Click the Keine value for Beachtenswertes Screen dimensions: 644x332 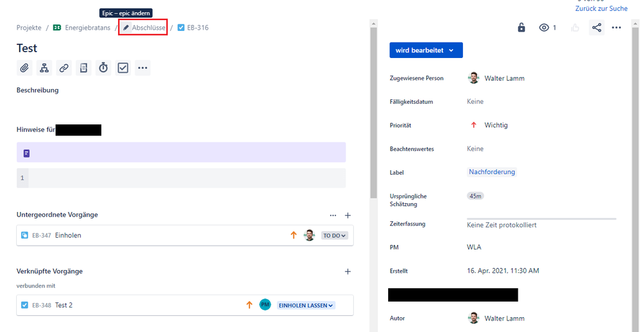click(475, 149)
